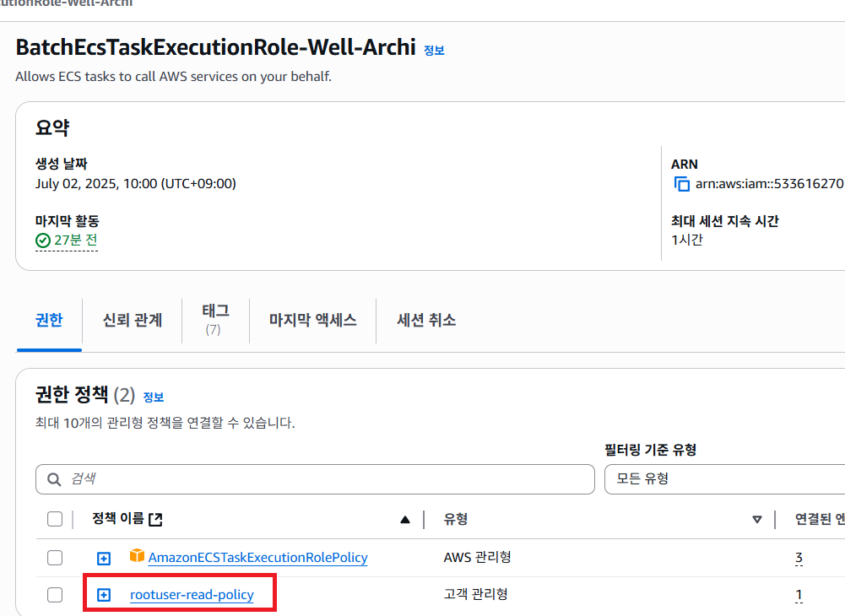Click the ascending sort arrow for 정책 이름
The height and width of the screenshot is (616, 845).
(405, 520)
